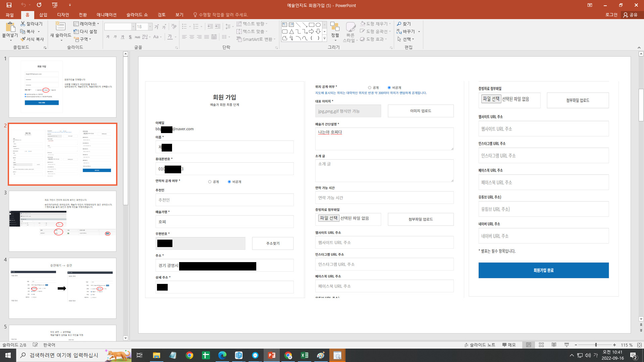Toggle the comments (메모) pane
644x362 pixels.
point(509,345)
